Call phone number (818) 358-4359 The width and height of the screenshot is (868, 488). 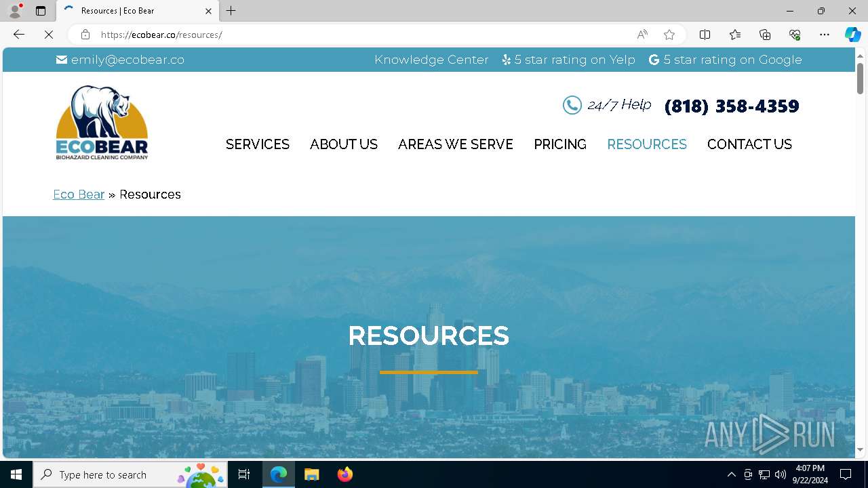pos(732,106)
